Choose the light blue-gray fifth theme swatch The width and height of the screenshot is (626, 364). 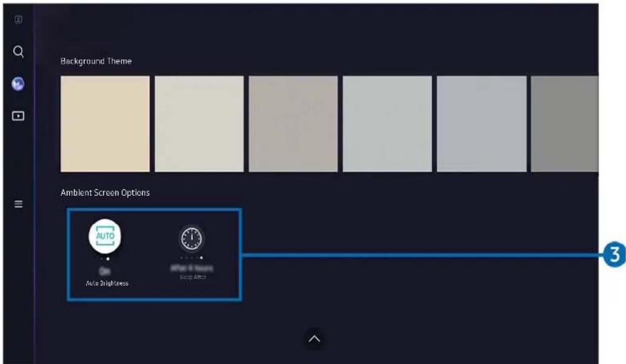click(x=481, y=124)
